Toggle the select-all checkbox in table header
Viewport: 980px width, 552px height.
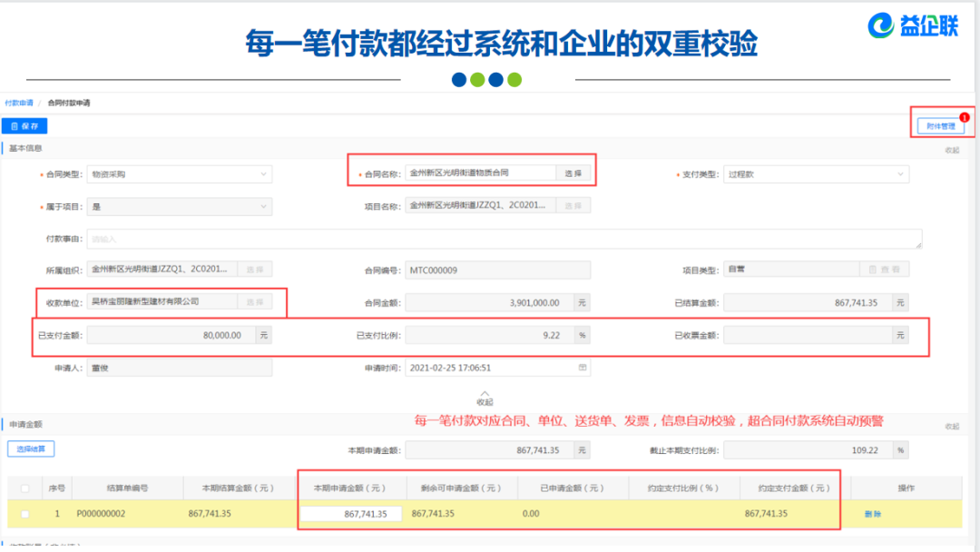(25, 488)
